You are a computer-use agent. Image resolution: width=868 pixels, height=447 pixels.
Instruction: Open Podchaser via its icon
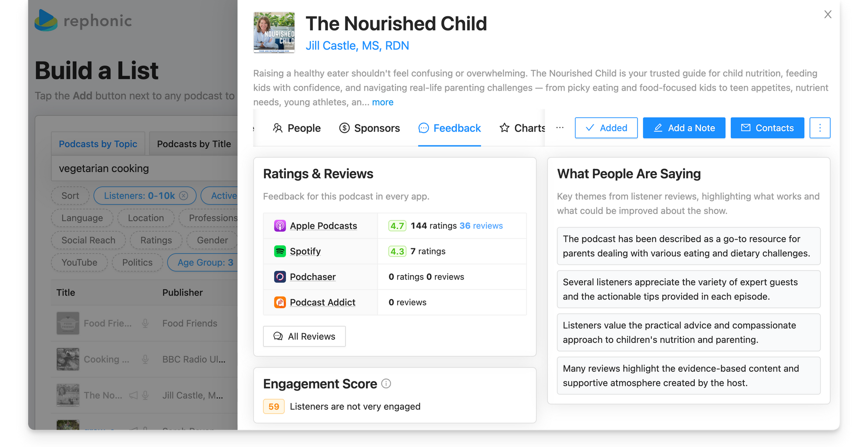coord(279,277)
